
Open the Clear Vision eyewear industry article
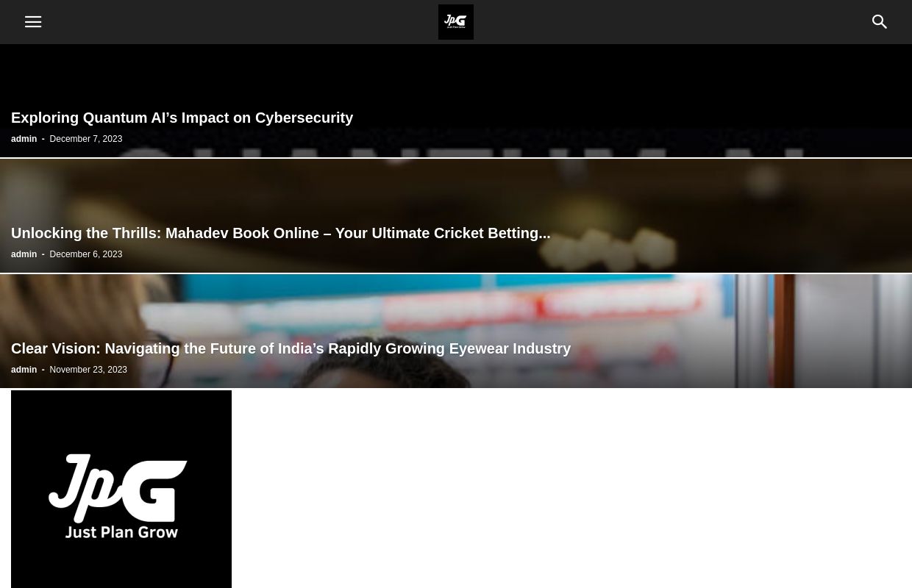(x=291, y=348)
